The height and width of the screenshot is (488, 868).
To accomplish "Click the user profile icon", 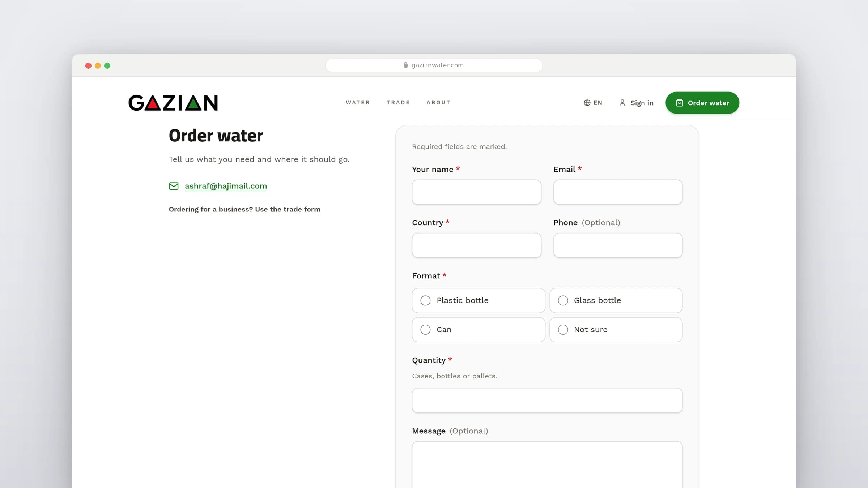I will tap(622, 103).
